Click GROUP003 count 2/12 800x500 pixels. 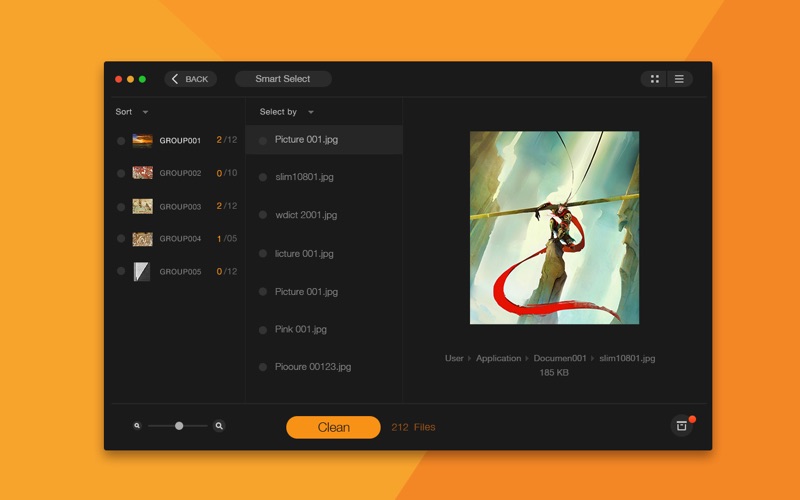tap(227, 206)
